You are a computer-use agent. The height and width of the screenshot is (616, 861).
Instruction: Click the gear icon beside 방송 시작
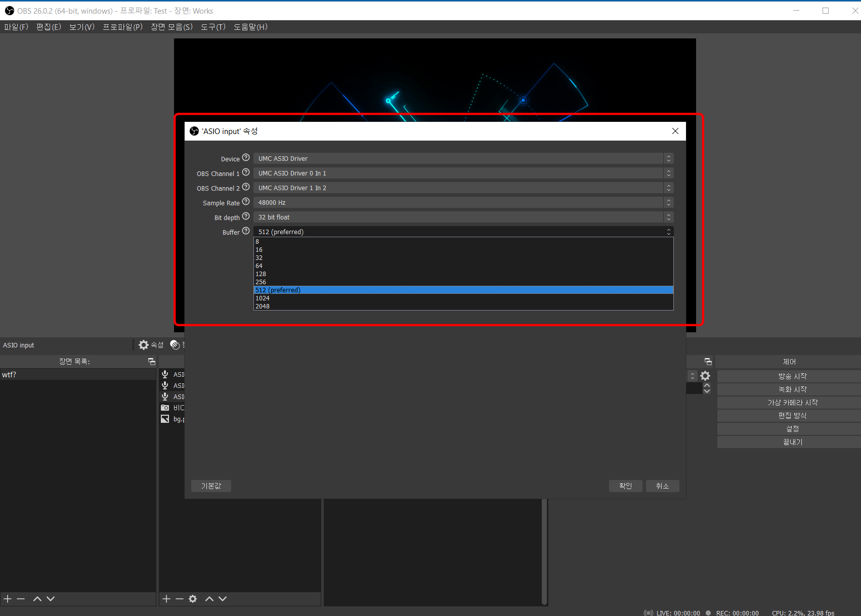[x=705, y=376]
